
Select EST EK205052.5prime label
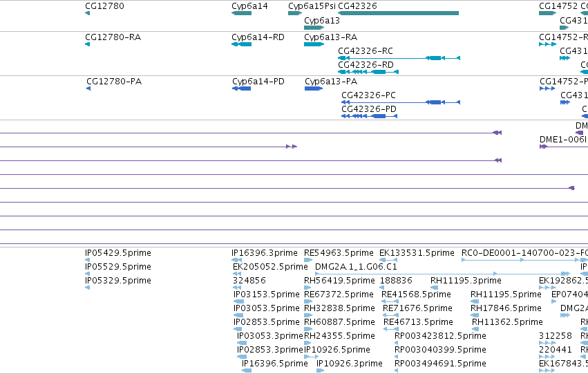[x=270, y=267]
